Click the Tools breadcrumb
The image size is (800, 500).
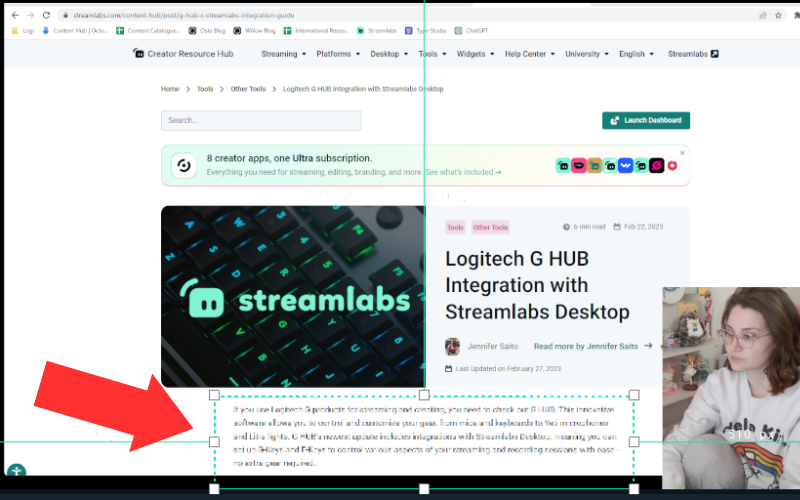click(x=205, y=89)
